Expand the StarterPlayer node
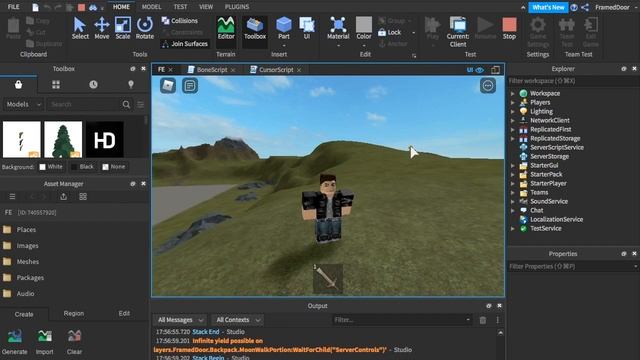 pos(513,183)
